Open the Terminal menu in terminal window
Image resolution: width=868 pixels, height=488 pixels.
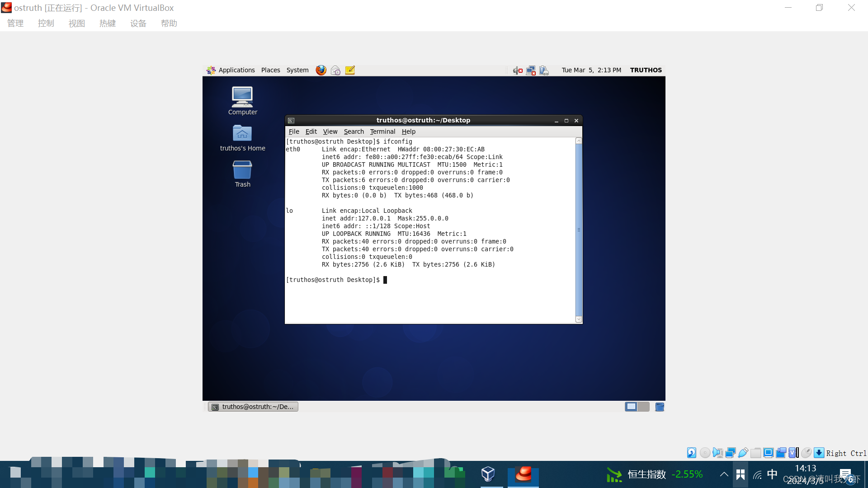pyautogui.click(x=382, y=131)
